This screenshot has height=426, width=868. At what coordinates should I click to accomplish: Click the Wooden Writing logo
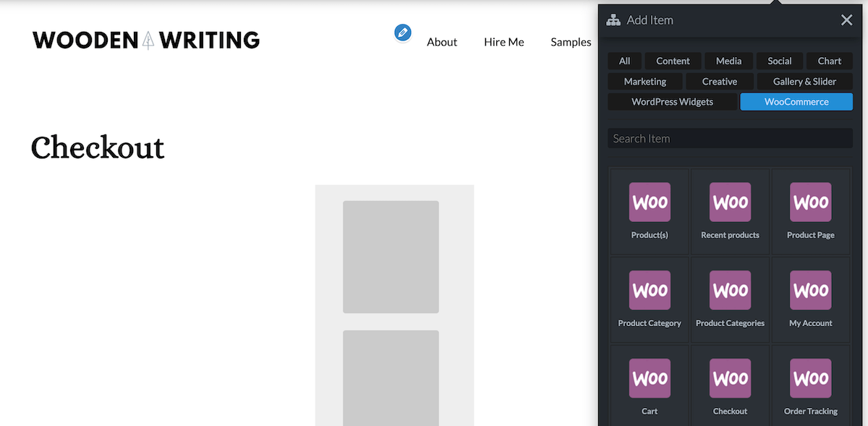tap(146, 40)
